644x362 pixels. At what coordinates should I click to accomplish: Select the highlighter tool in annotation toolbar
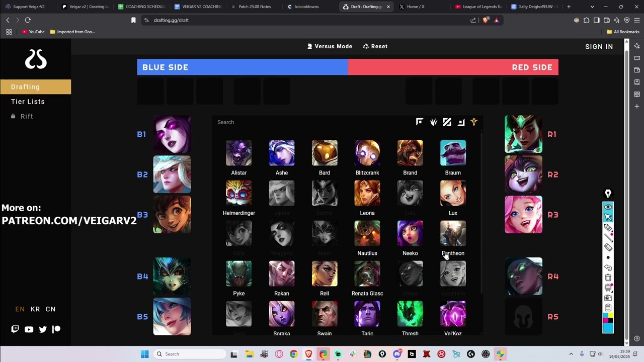click(608, 228)
